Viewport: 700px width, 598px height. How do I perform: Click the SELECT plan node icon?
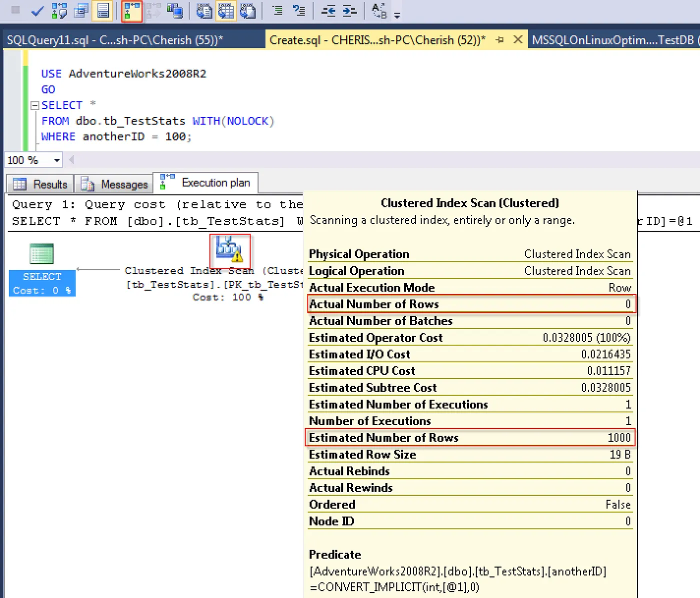tap(42, 254)
